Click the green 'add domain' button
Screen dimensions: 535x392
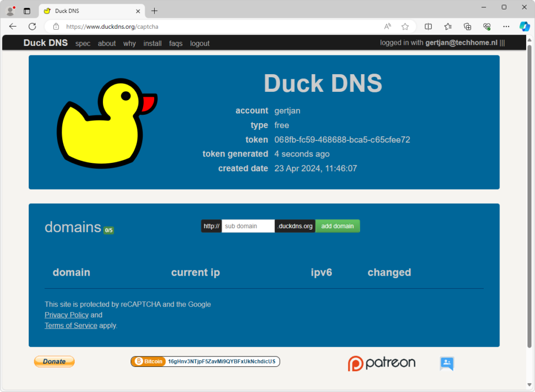(337, 226)
